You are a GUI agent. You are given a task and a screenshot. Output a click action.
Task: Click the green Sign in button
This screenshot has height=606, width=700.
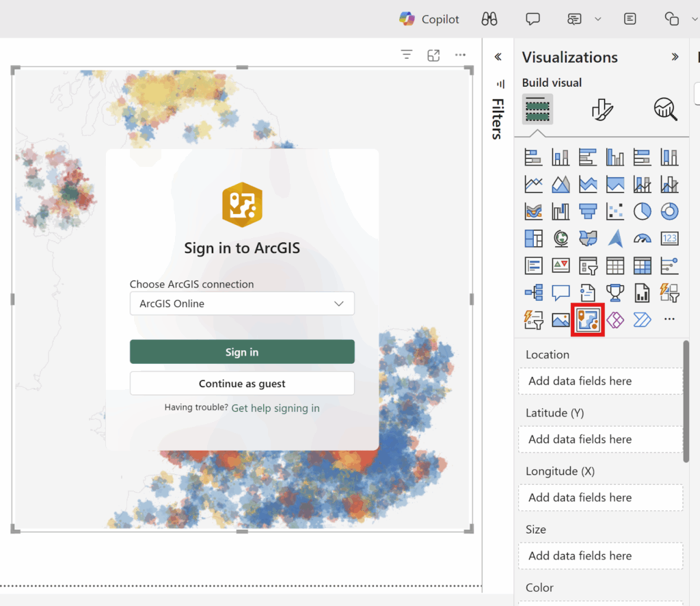click(242, 352)
